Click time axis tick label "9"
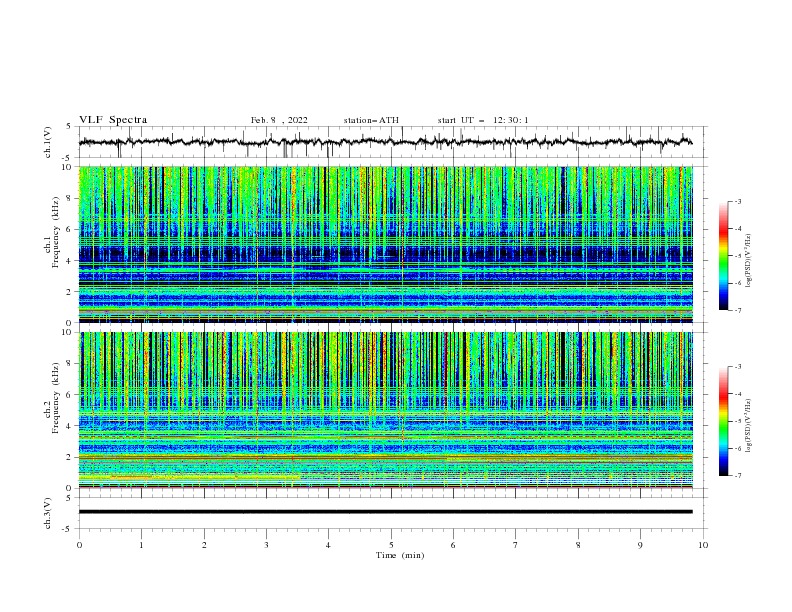Screen dimensions: 792x612 pyautogui.click(x=640, y=545)
